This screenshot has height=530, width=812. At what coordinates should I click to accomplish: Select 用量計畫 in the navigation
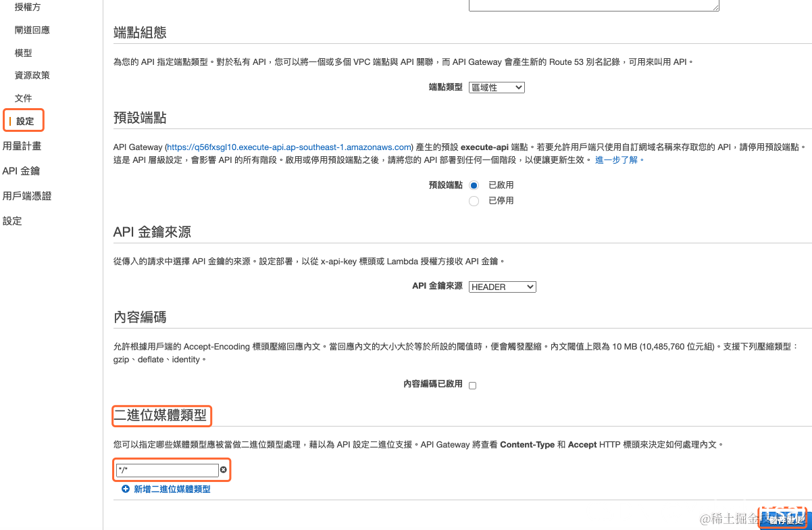(23, 147)
